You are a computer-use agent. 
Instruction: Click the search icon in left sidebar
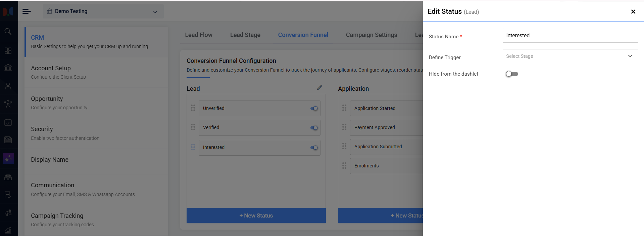(8, 32)
